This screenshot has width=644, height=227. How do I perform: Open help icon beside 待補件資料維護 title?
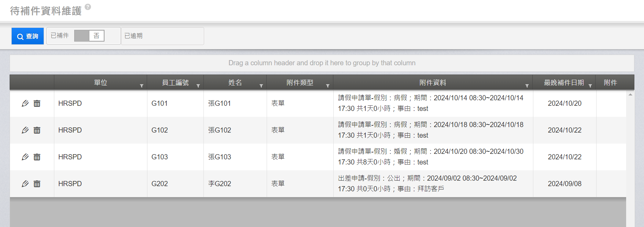click(x=88, y=7)
